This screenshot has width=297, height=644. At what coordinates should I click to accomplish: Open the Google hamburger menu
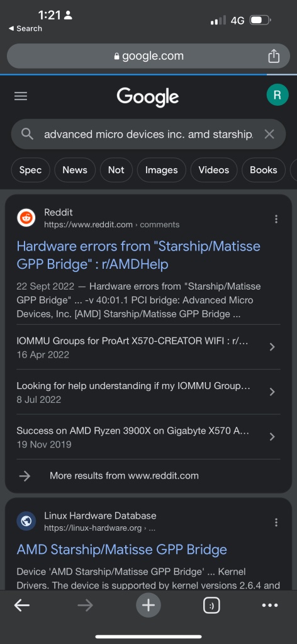pos(21,96)
